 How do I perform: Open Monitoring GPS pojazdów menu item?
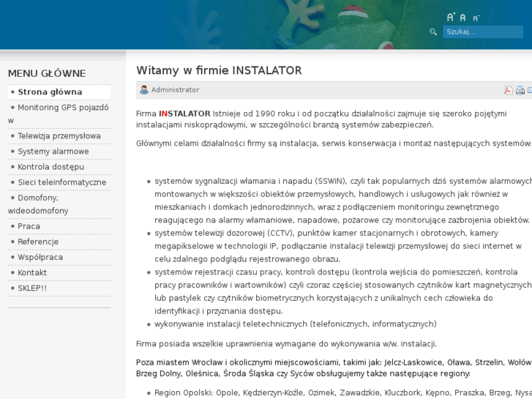coord(59,113)
